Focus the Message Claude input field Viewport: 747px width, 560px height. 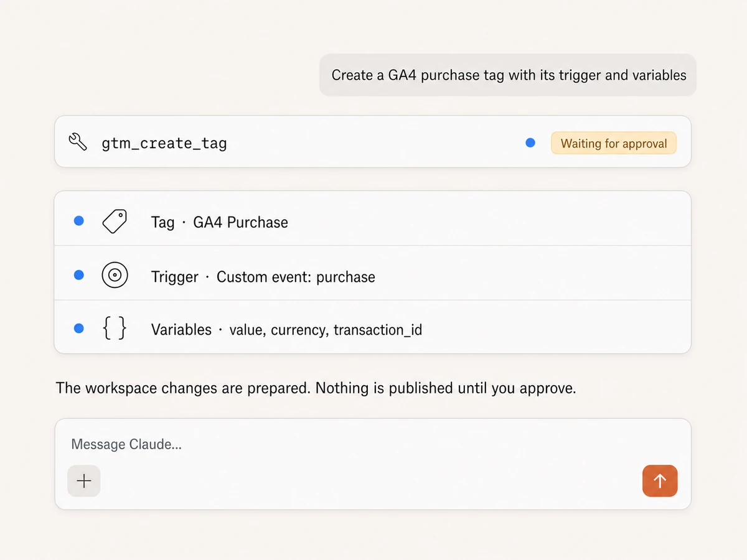[373, 464]
